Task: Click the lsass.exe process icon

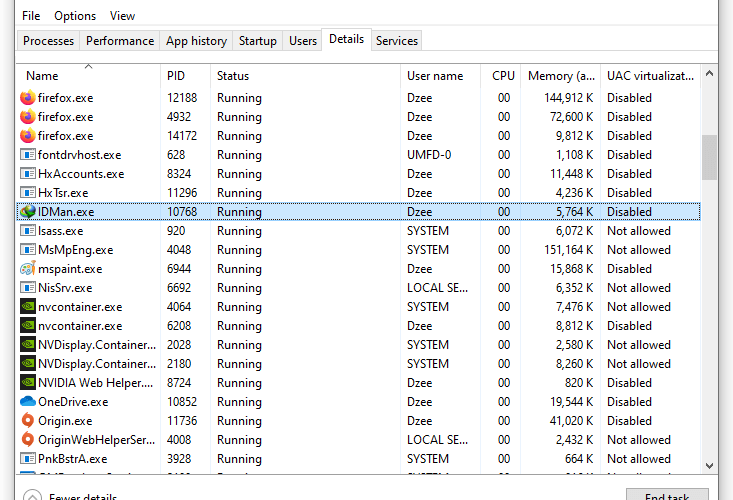Action: tap(28, 231)
